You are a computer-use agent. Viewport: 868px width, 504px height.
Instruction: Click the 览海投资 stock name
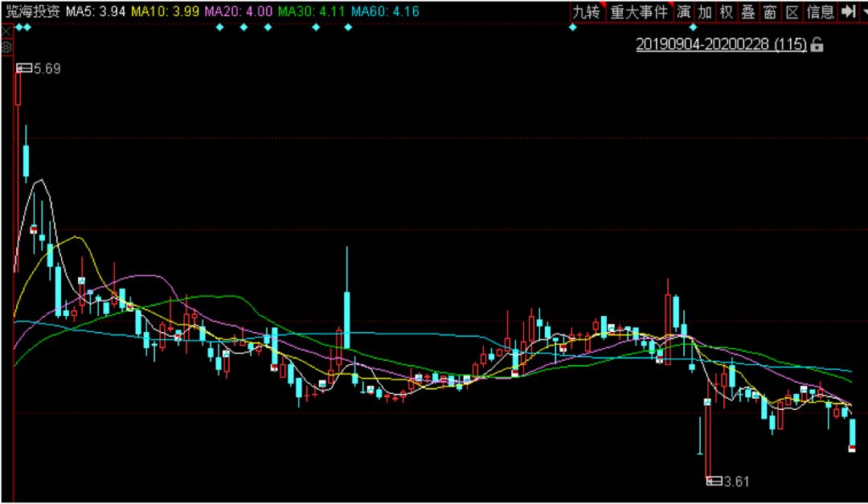pyautogui.click(x=33, y=11)
